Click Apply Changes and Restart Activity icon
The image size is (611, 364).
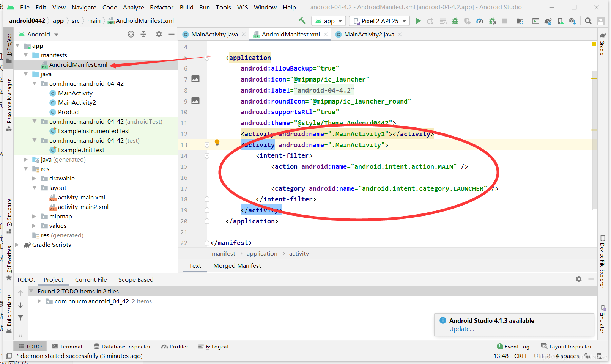[x=430, y=21]
